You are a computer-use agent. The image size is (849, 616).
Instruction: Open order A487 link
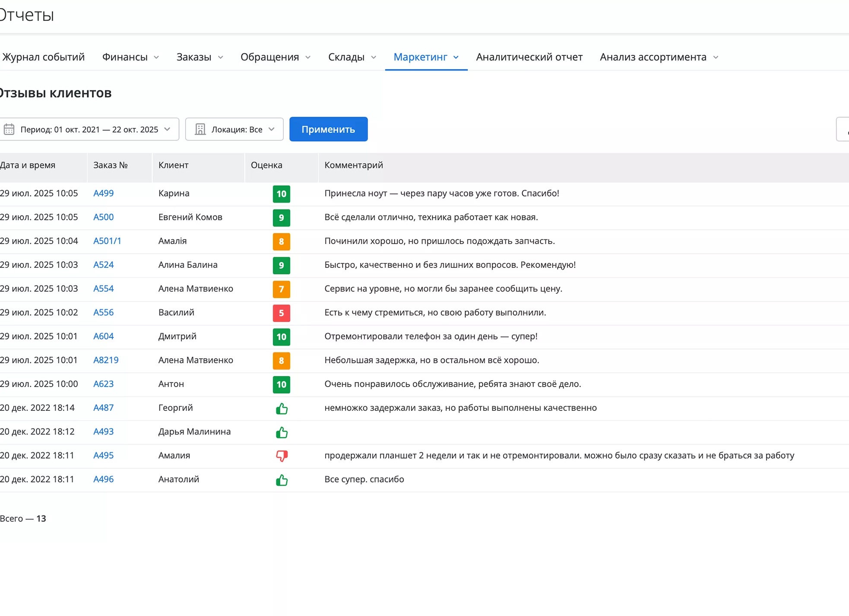click(x=103, y=407)
